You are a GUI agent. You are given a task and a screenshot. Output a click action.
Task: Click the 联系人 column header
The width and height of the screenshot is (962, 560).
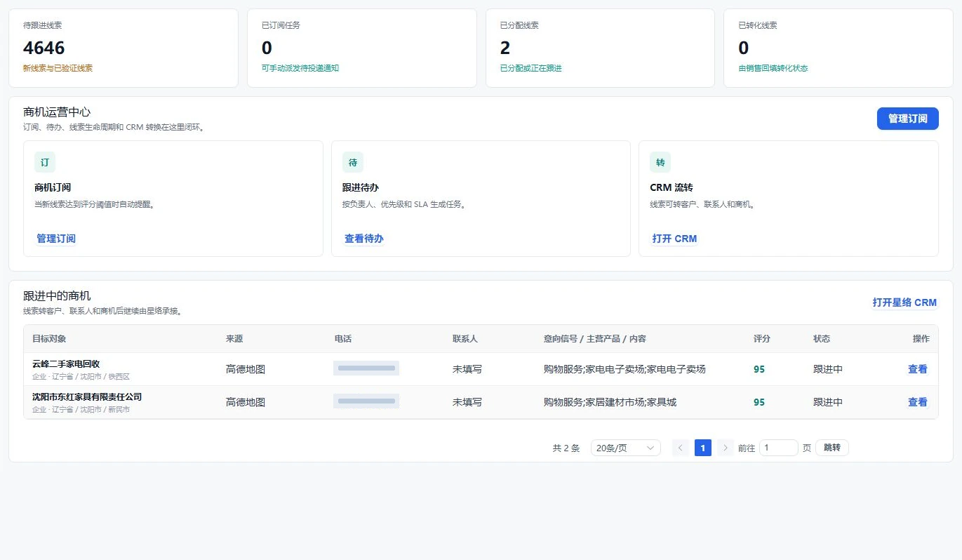coord(465,339)
